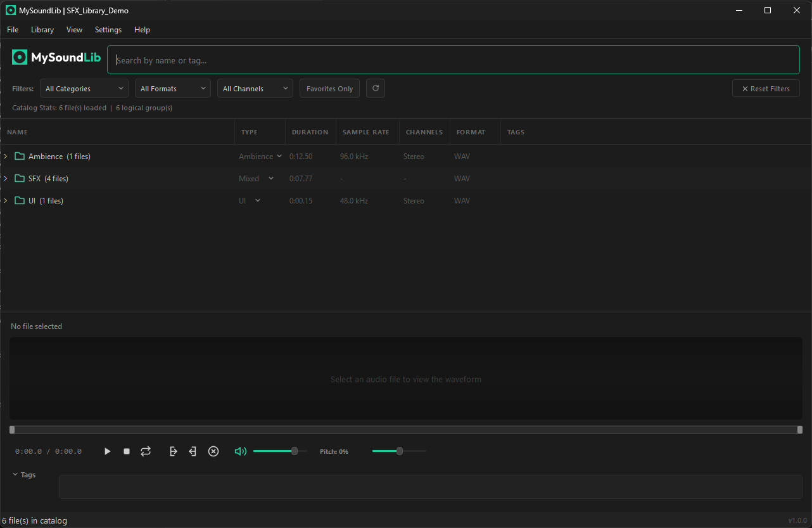Click the MySoundLib logo
The height and width of the screenshot is (528, 812).
click(x=56, y=58)
